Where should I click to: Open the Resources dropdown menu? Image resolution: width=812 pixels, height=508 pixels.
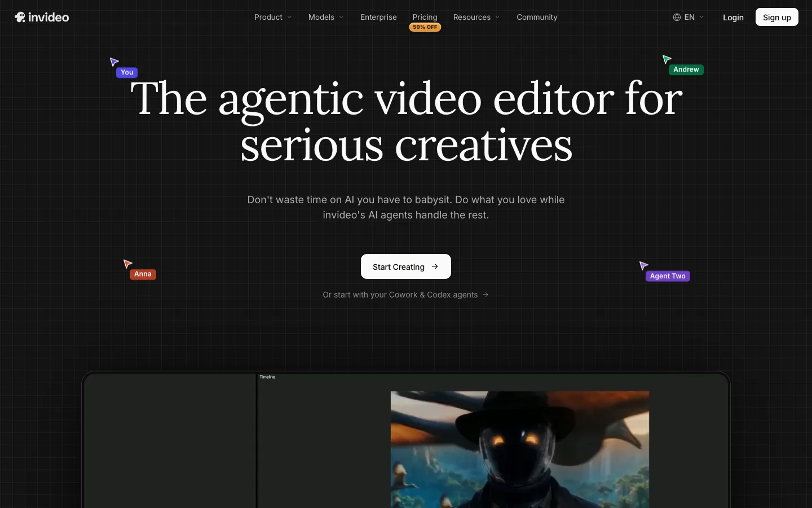pos(476,17)
